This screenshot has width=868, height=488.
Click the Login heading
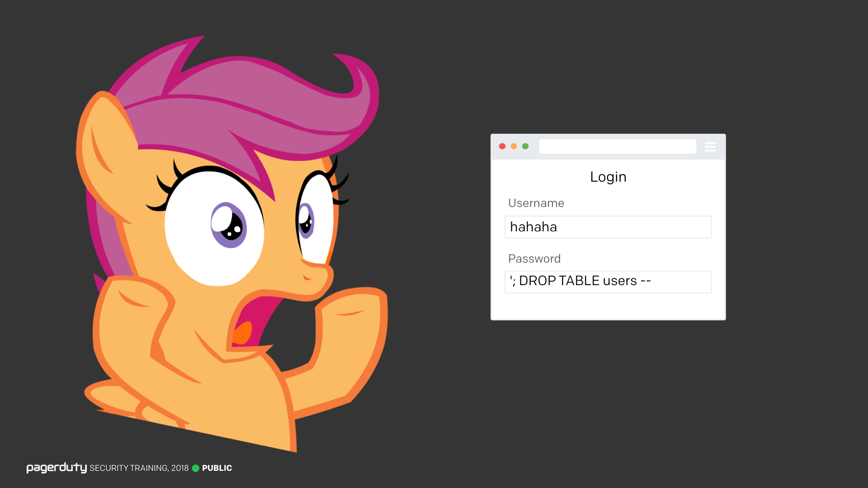[608, 177]
